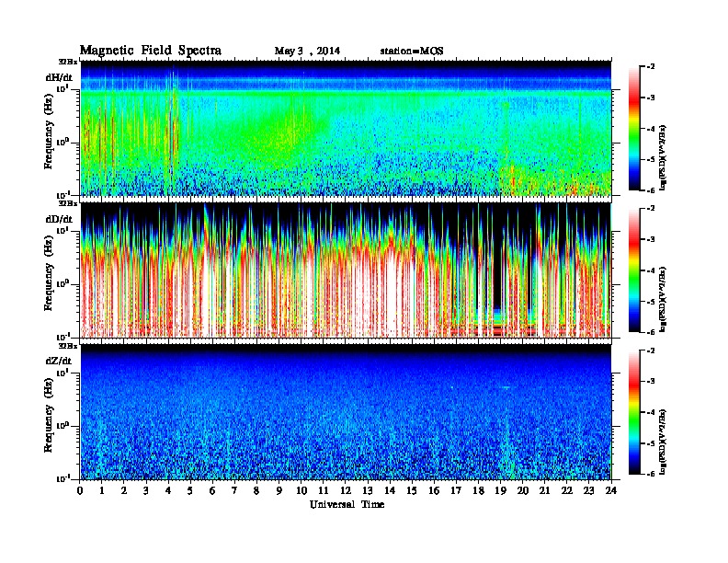This screenshot has height=563, width=728.
Task: Click the "Universal Time" axis title
Action: [x=347, y=504]
